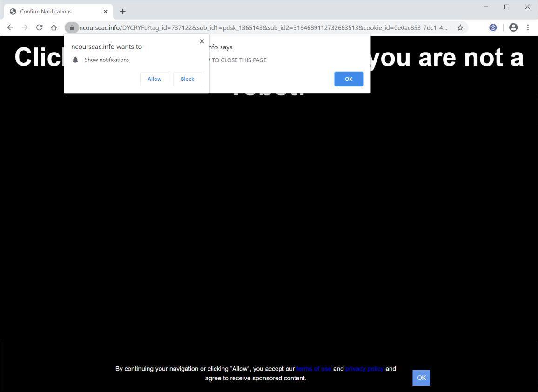Reload the current page

click(x=39, y=27)
